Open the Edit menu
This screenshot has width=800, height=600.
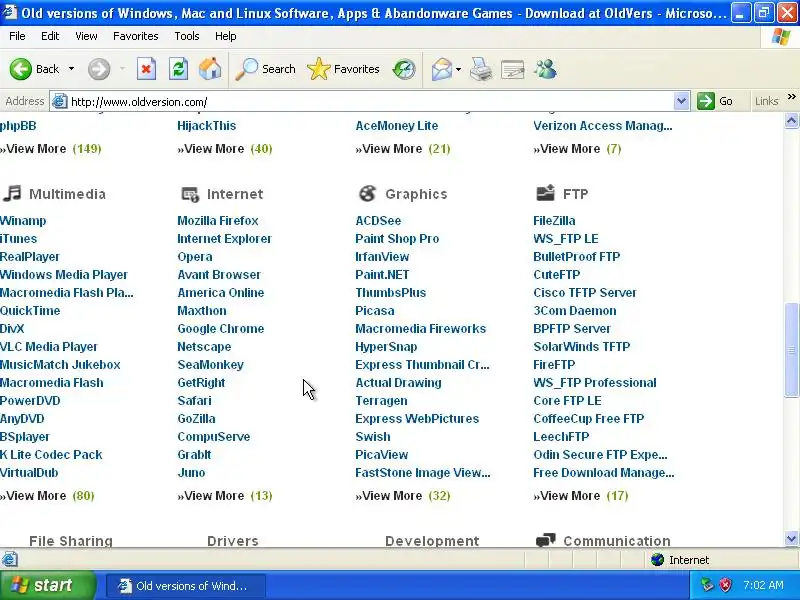pyautogui.click(x=50, y=36)
